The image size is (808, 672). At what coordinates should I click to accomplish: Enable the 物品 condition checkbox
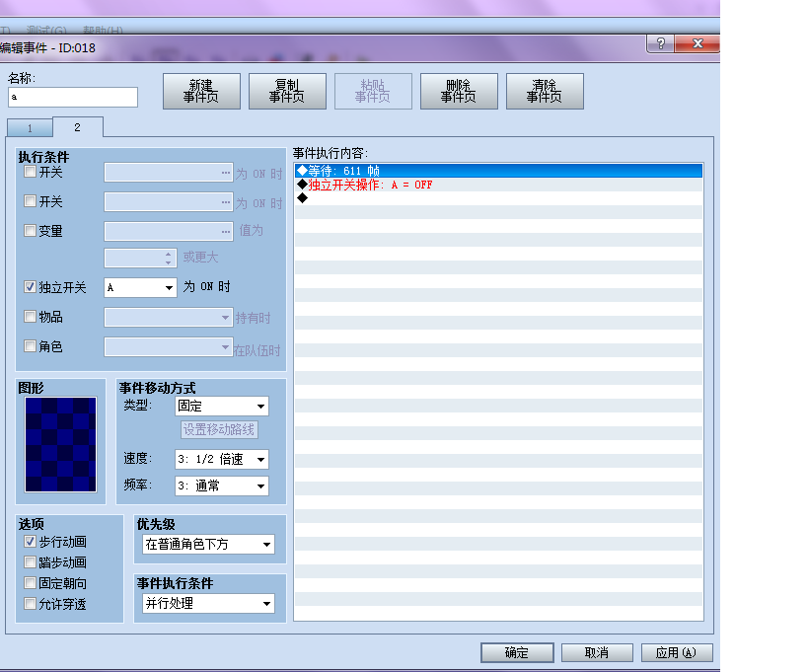tap(31, 317)
